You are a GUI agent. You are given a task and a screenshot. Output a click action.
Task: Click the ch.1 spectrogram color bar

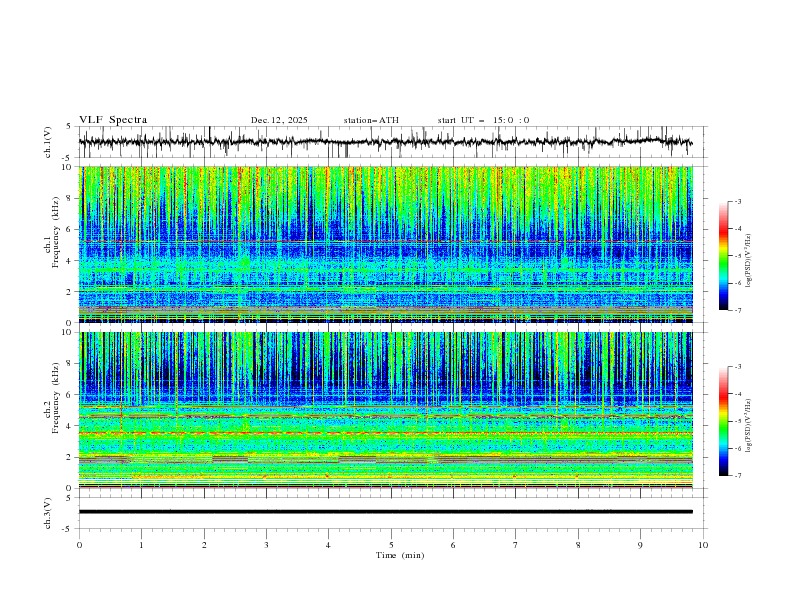pyautogui.click(x=723, y=256)
